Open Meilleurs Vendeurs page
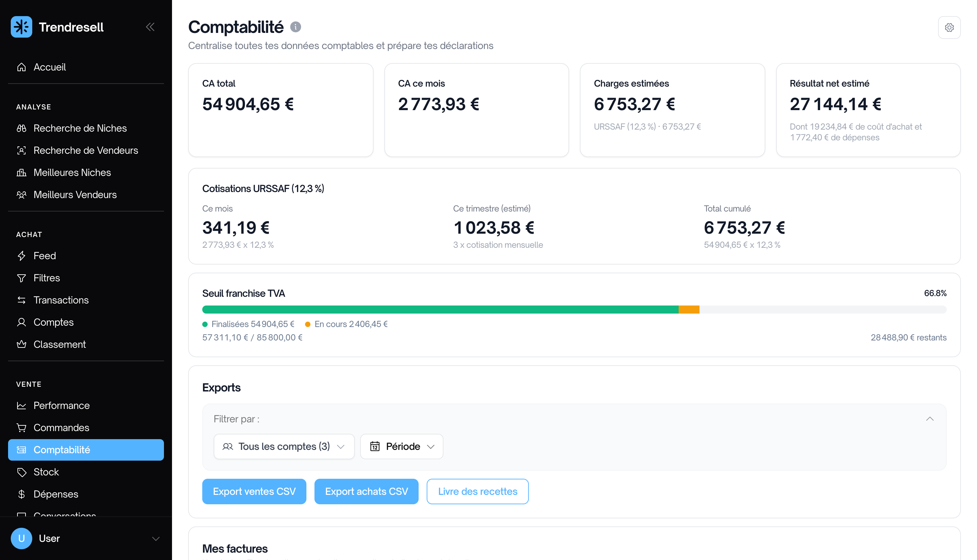 click(86, 195)
